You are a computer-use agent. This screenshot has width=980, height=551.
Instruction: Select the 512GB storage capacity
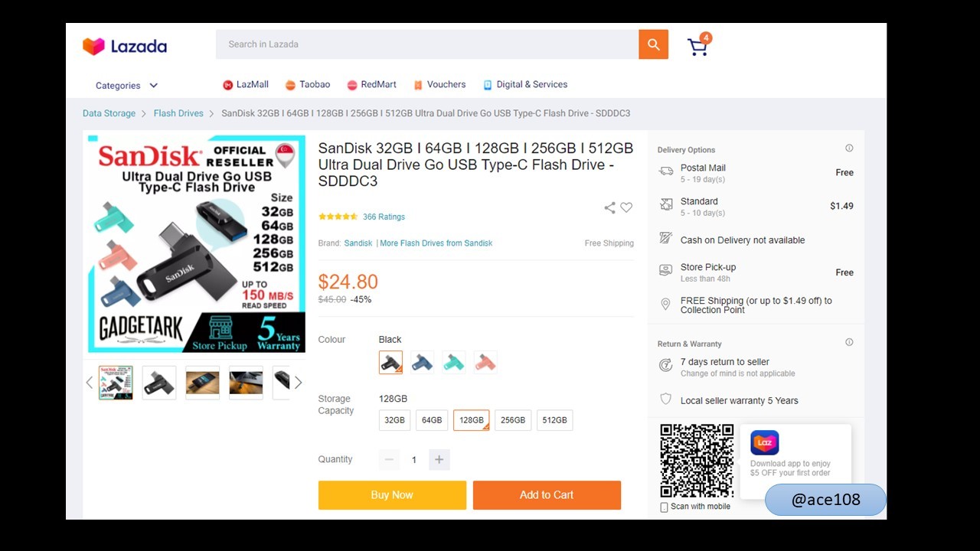point(555,420)
